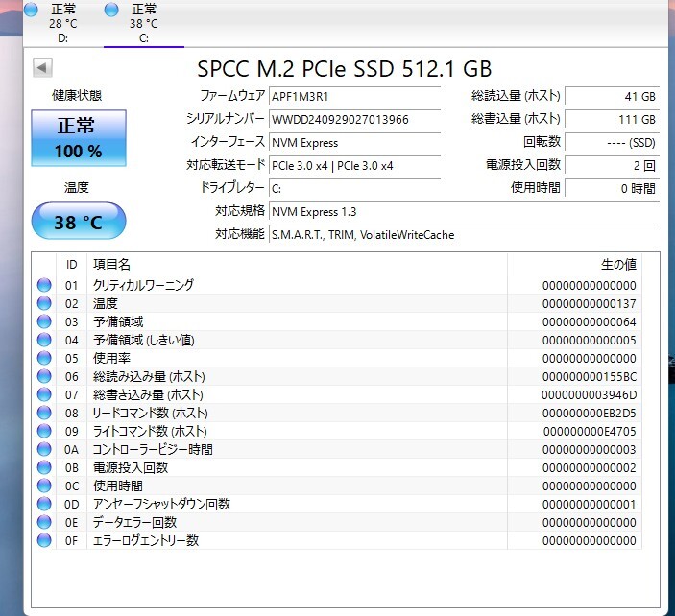Screen dimensions: 675x616
Task: Click status icon for row 0D アンセーフシャットダウン回数
Action: 44,504
